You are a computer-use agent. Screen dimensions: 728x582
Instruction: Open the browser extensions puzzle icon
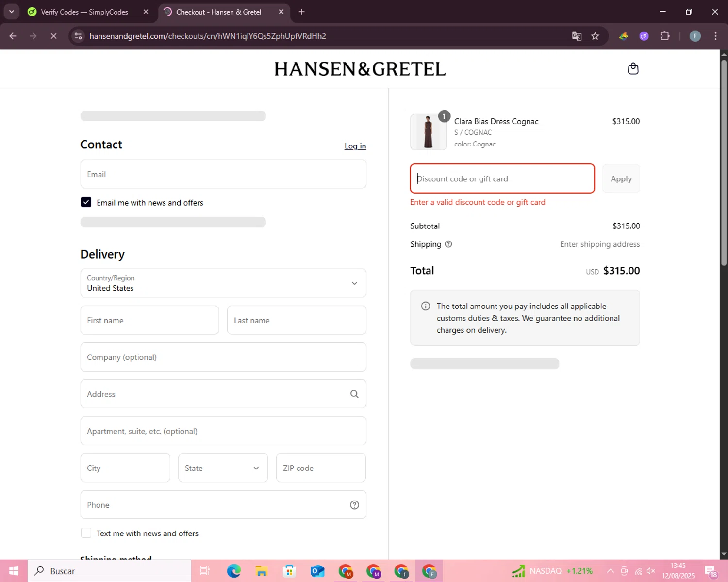(665, 36)
